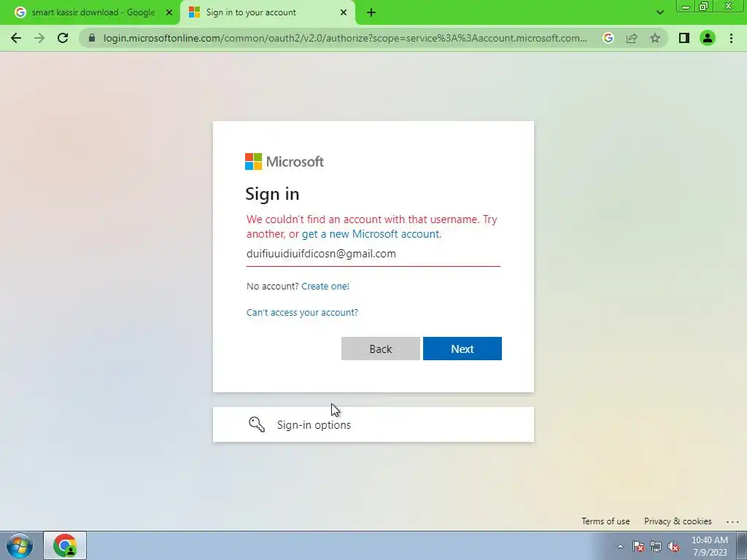
Task: Click the blue Next button
Action: coord(462,349)
